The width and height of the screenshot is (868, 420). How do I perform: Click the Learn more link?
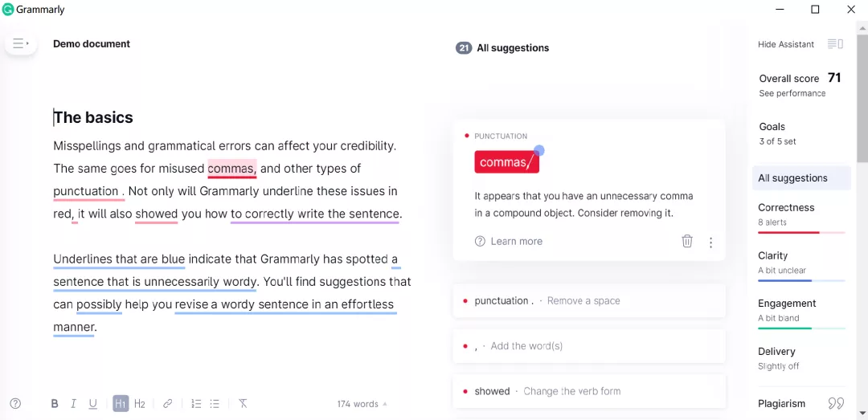point(516,241)
